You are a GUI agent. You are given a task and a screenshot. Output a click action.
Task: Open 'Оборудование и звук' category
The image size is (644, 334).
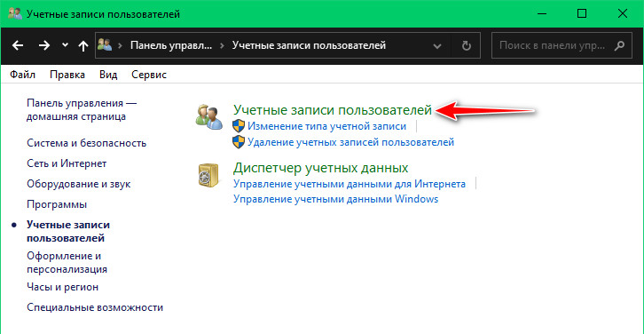pos(78,184)
